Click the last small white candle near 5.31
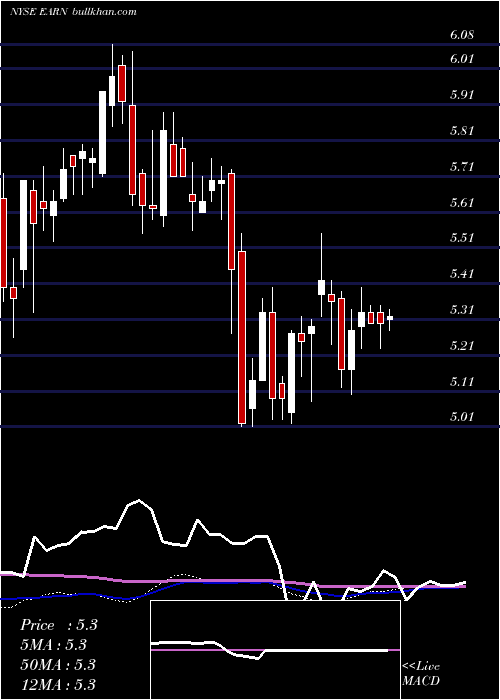Image resolution: width=500 pixels, height=700 pixels. click(390, 318)
